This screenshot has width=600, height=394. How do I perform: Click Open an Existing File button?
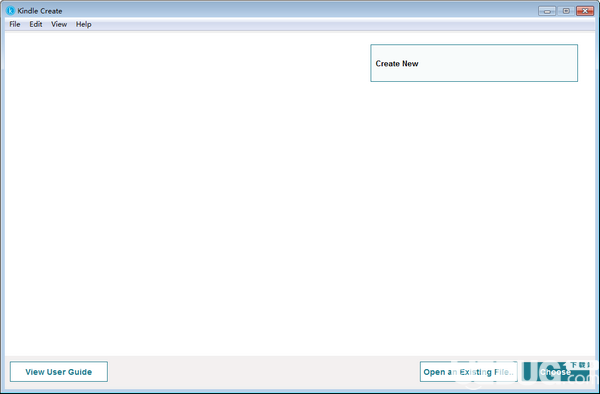tap(468, 372)
